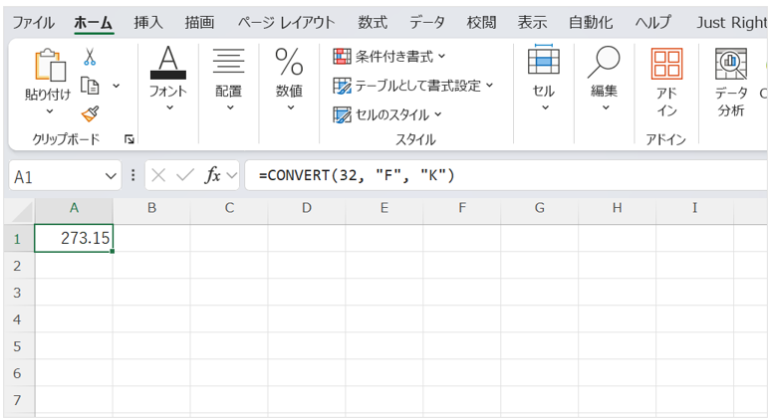Switch to the 数式 tab
This screenshot has width=770, height=420.
(373, 23)
